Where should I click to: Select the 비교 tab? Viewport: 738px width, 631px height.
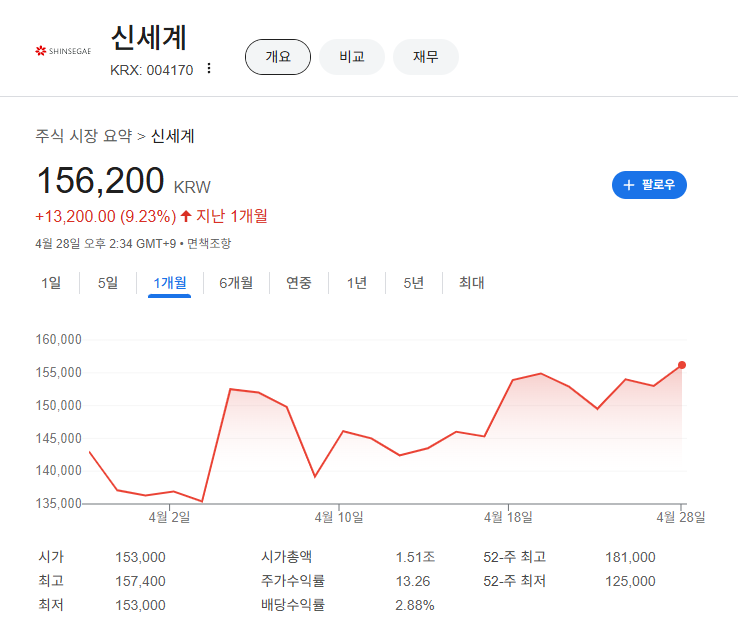click(x=352, y=57)
